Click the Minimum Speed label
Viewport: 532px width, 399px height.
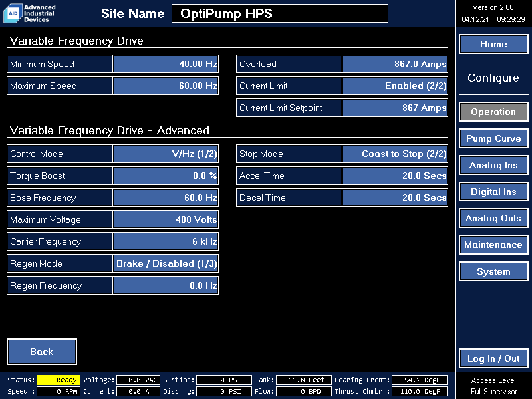(x=42, y=64)
